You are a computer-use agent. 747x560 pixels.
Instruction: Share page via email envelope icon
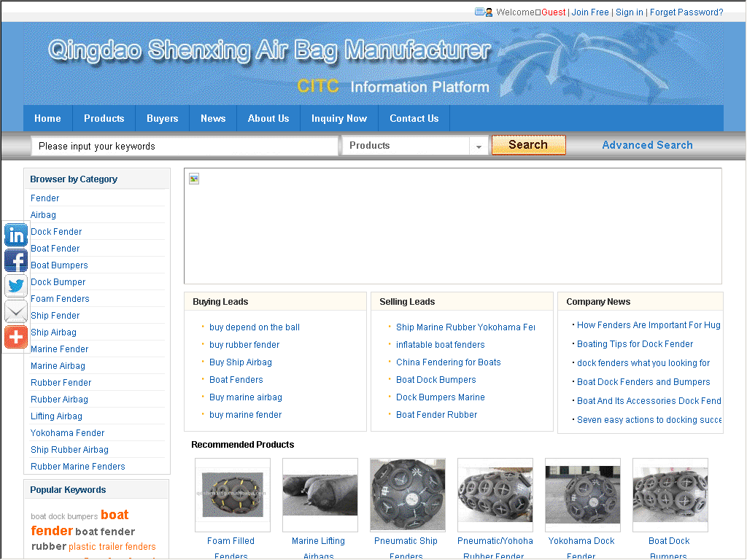coord(16,312)
